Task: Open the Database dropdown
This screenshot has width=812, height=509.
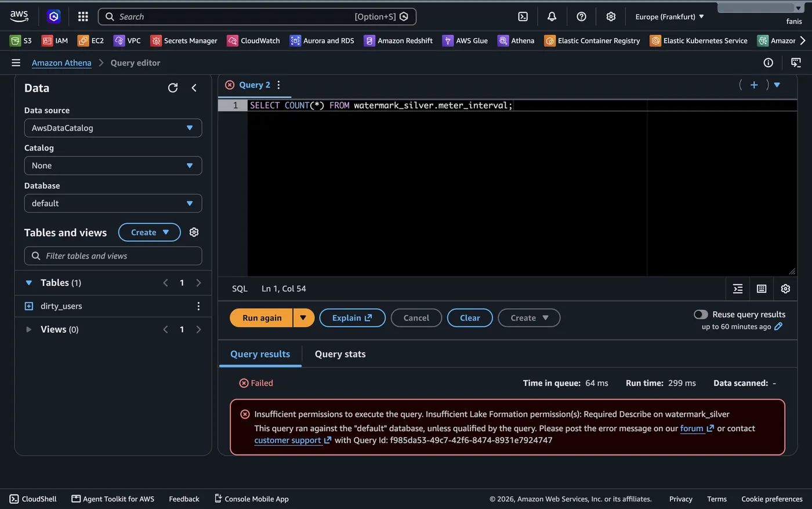Action: [x=113, y=203]
